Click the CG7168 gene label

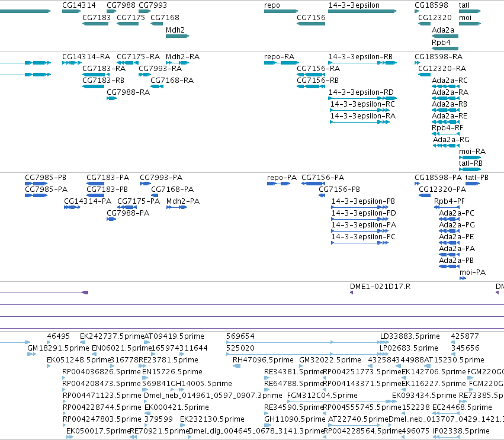pyautogui.click(x=165, y=18)
